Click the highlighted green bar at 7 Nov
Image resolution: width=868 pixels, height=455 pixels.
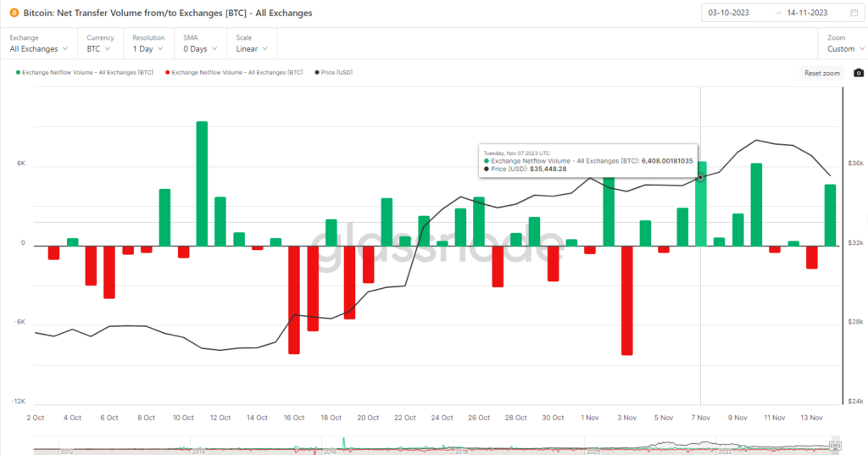pos(701,203)
